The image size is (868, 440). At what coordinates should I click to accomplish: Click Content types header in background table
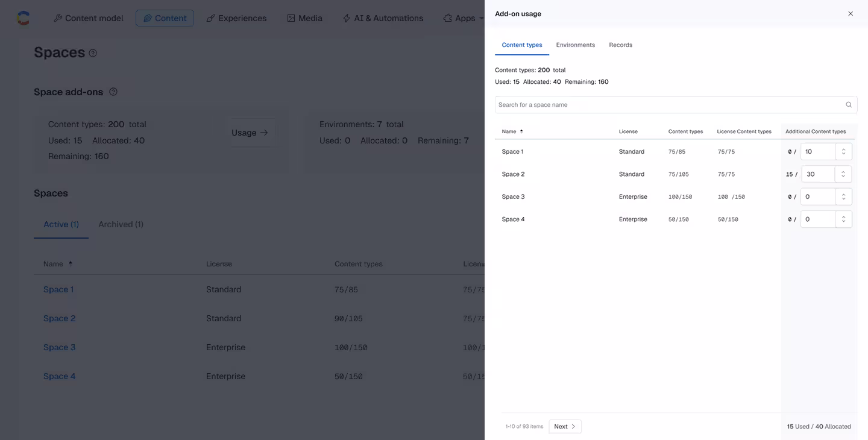tap(359, 264)
